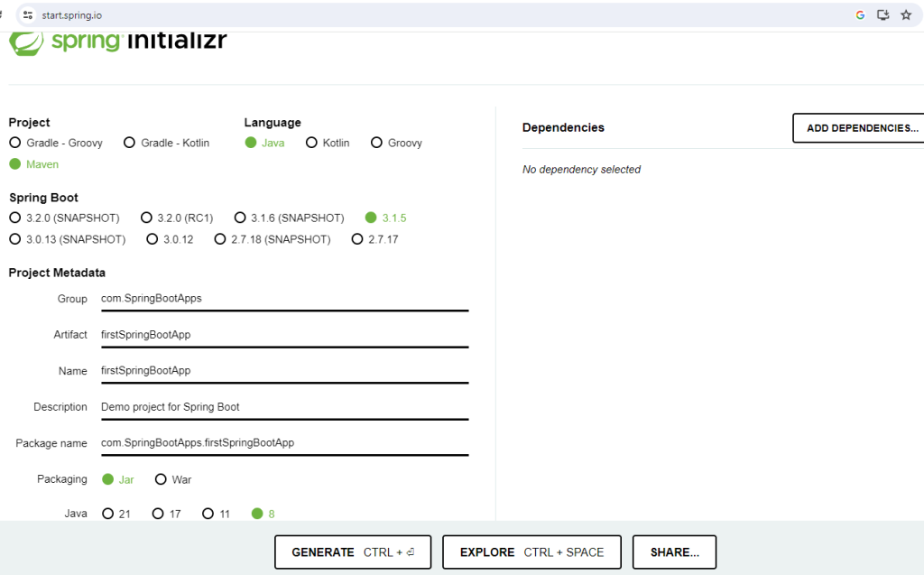Select Spring Boot 2.7.18 (SNAPSHOT)
Viewport: 924px width, 575px height.
point(273,239)
